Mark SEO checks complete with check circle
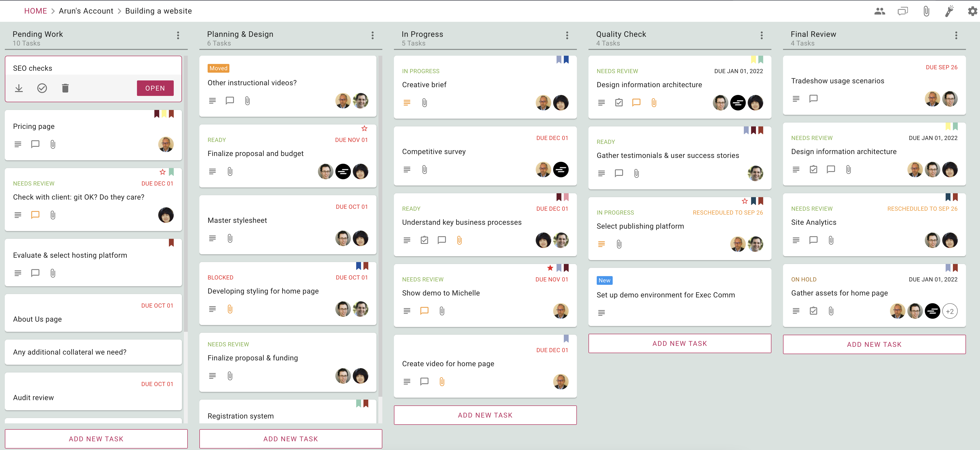This screenshot has width=980, height=450. coord(42,88)
